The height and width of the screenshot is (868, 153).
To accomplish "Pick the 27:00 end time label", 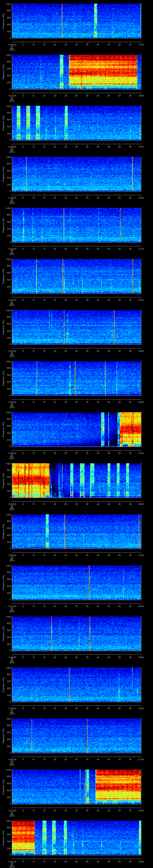I will click(141, 555).
